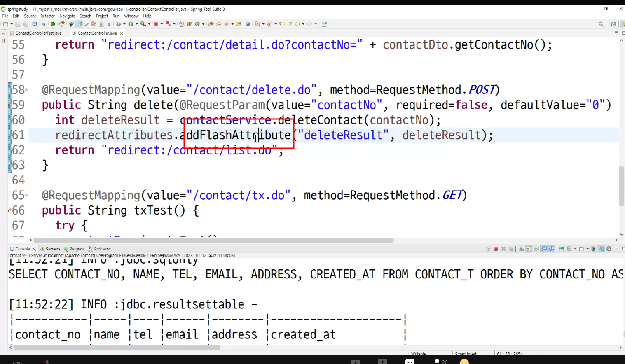The image size is (625, 364).
Task: Toggle Word Wrap console icon
Action: point(536,249)
